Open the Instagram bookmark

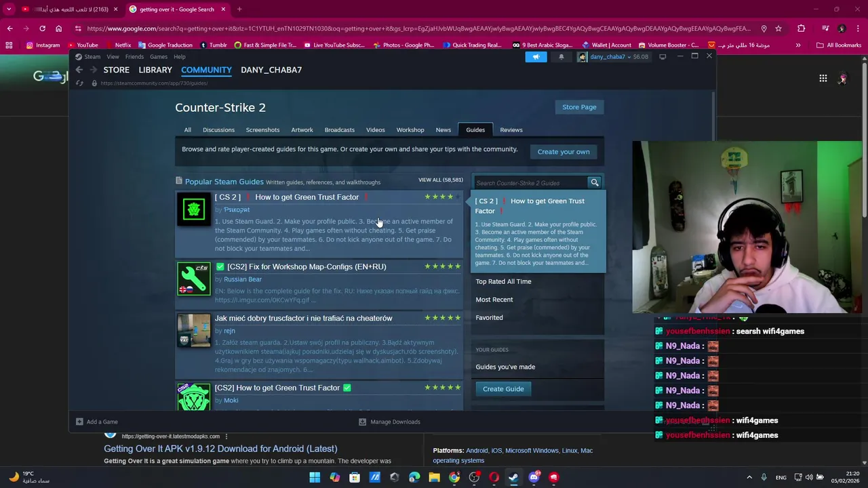click(43, 45)
